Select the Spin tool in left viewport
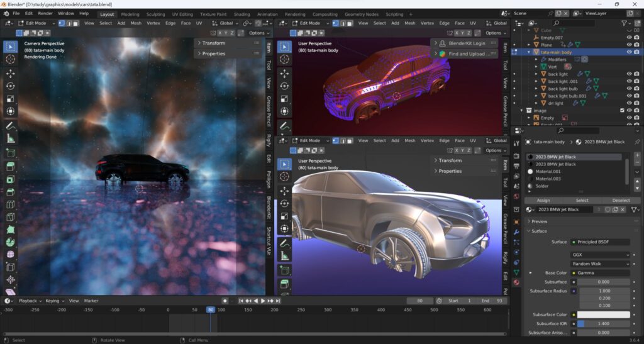Screen dimensions: 644x344 click(11, 241)
